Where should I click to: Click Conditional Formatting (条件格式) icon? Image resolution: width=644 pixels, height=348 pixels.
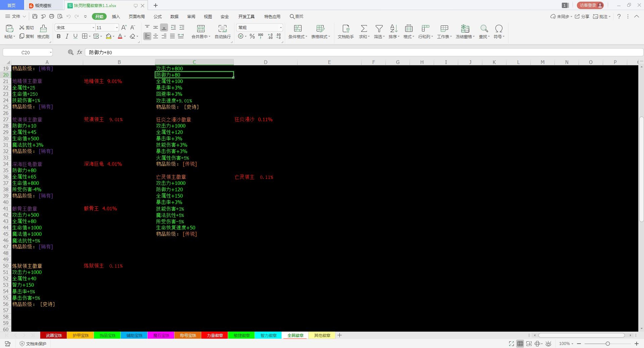pyautogui.click(x=298, y=28)
